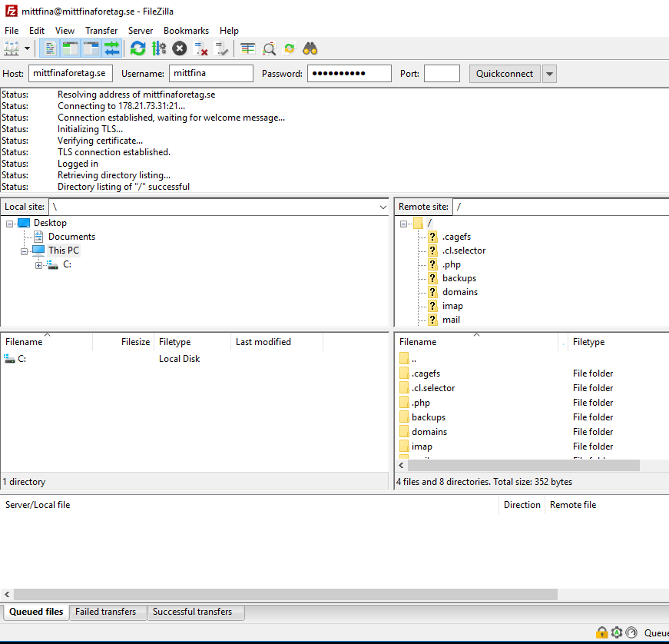
Task: Toggle processing of the transfer queue
Action: click(x=159, y=48)
